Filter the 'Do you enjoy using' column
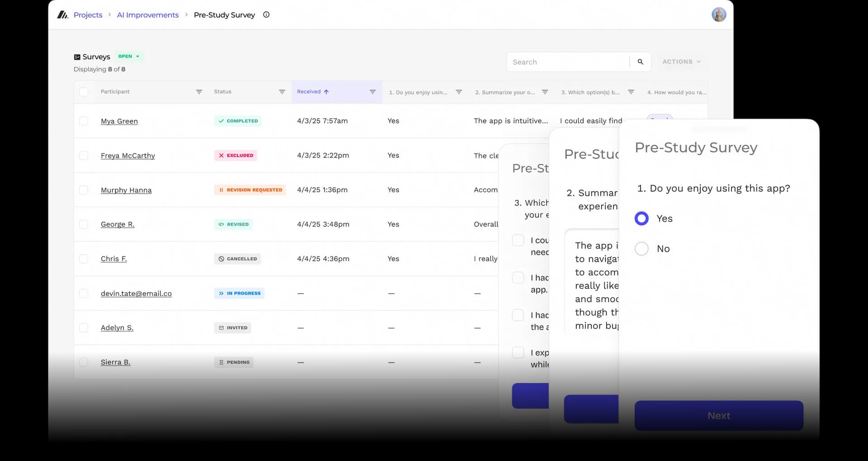Image resolution: width=868 pixels, height=461 pixels. [x=459, y=92]
